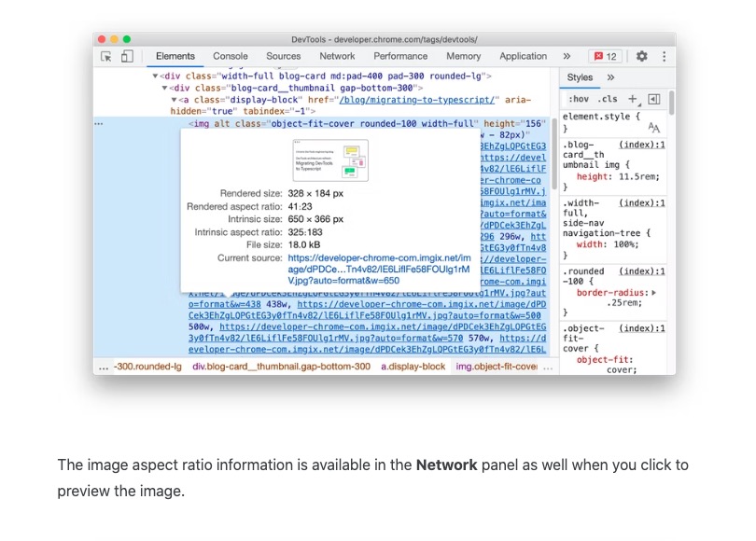Select the img object-fit-cover element row

click(x=367, y=124)
